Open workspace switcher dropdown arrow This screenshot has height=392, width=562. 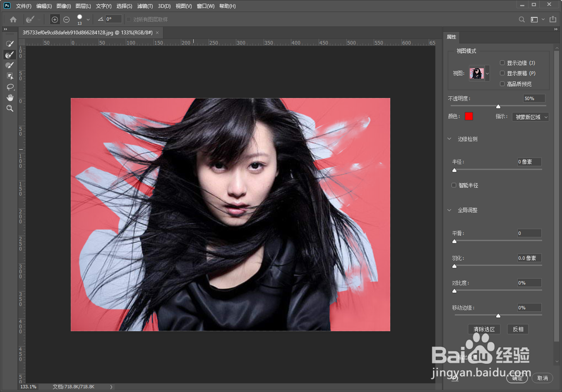pyautogui.click(x=543, y=19)
